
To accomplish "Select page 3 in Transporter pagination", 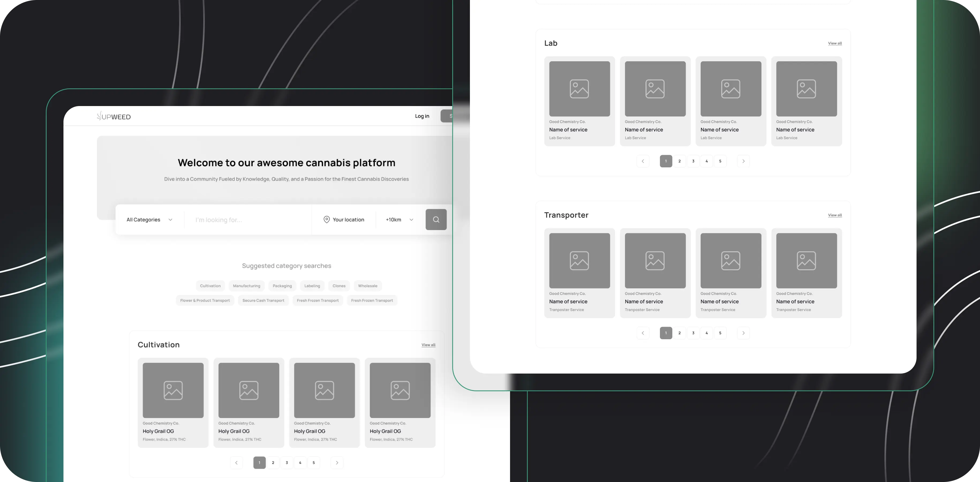I will (x=693, y=333).
